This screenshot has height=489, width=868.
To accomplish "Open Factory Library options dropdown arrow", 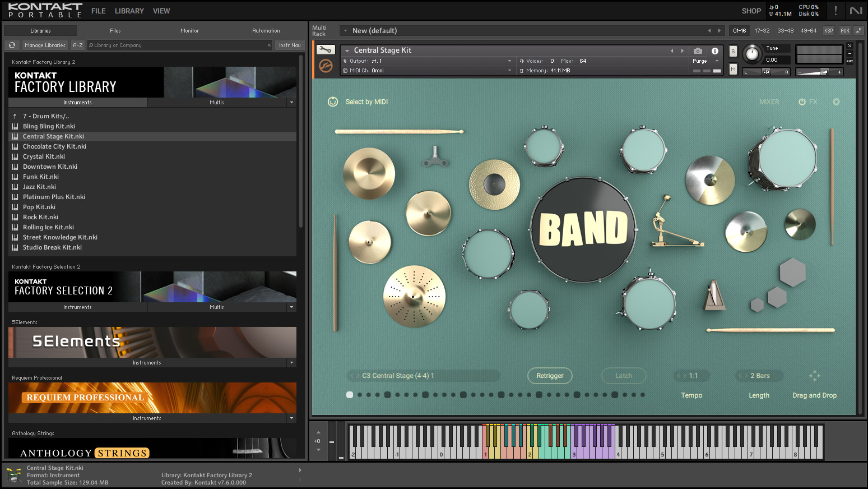I will 291,102.
